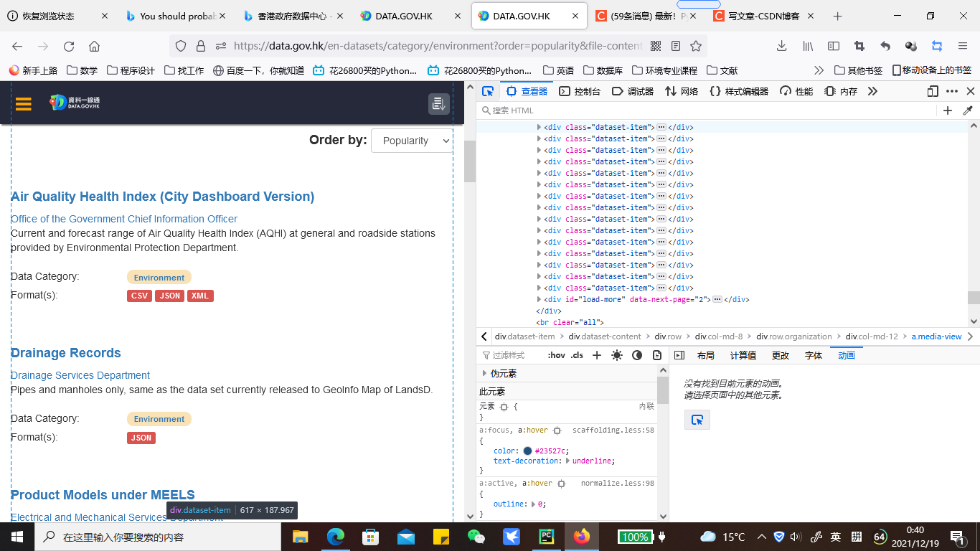
Task: Enable print media simulation icon
Action: coord(656,354)
